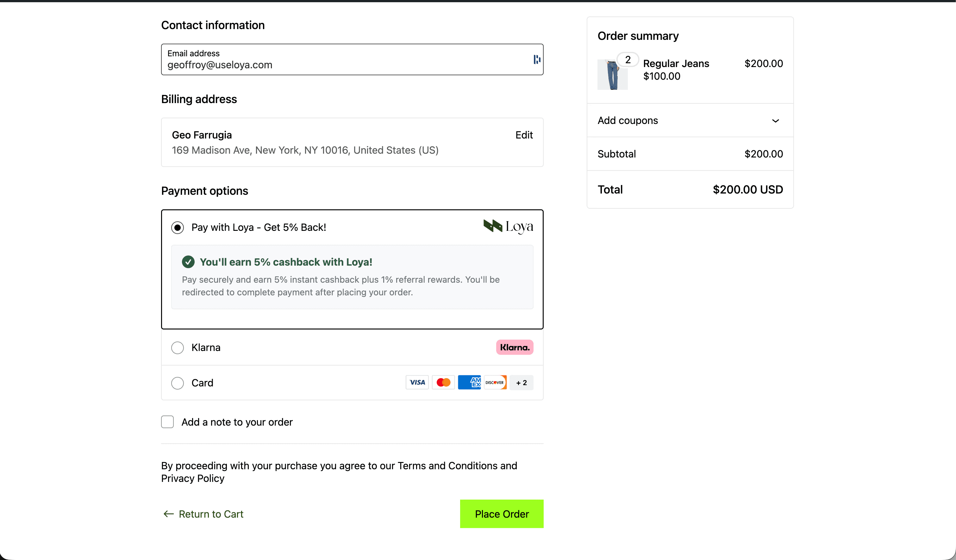This screenshot has width=956, height=560.
Task: Select Klarna as payment method
Action: pyautogui.click(x=177, y=347)
